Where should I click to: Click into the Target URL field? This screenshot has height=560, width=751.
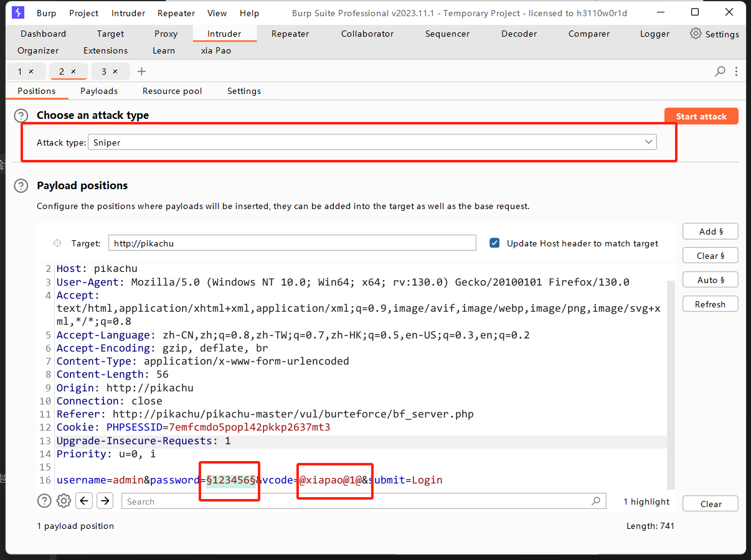point(292,243)
